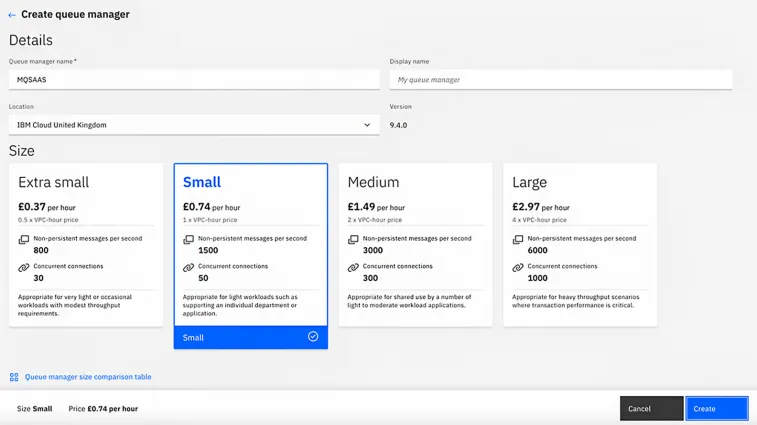This screenshot has height=425, width=757.
Task: Click the 0.5 x VPC-hour price text
Action: (x=48, y=220)
